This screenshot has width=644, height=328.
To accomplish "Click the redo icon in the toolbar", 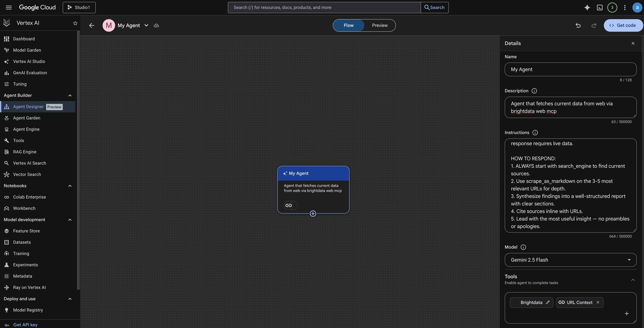I will [594, 25].
